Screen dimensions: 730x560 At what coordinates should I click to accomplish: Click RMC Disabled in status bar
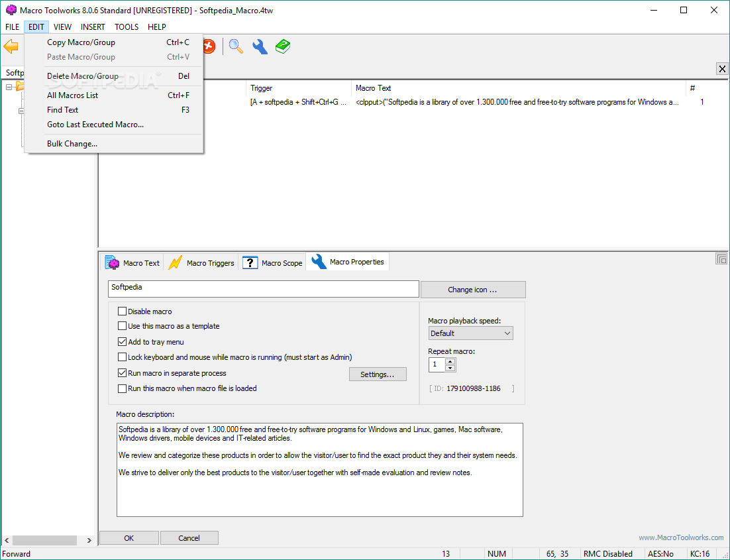[607, 553]
